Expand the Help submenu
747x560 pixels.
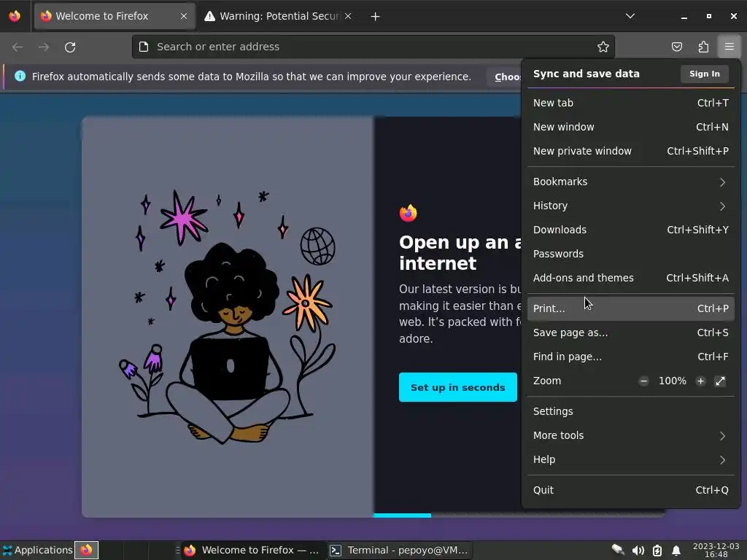point(631,459)
